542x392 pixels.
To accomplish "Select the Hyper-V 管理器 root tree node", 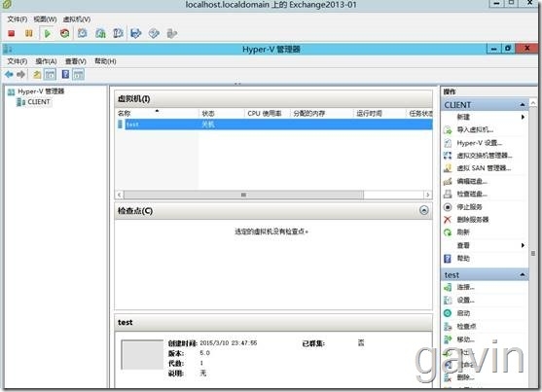I will point(41,91).
